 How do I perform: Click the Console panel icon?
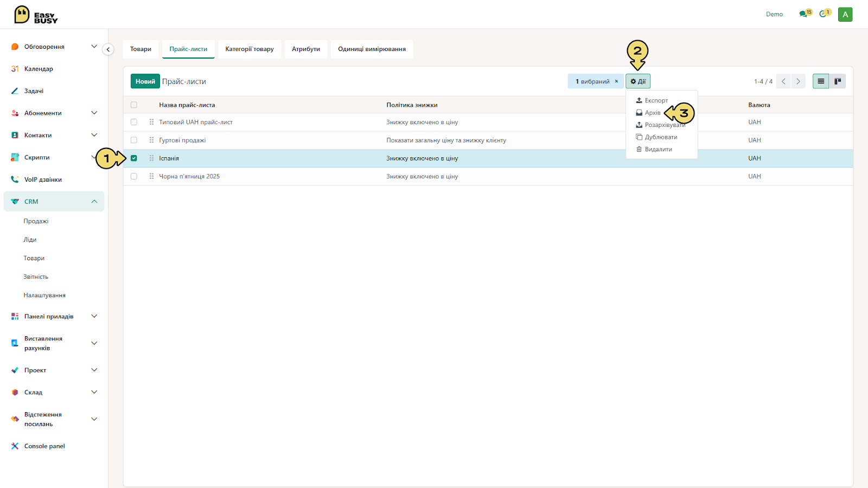pos(15,446)
